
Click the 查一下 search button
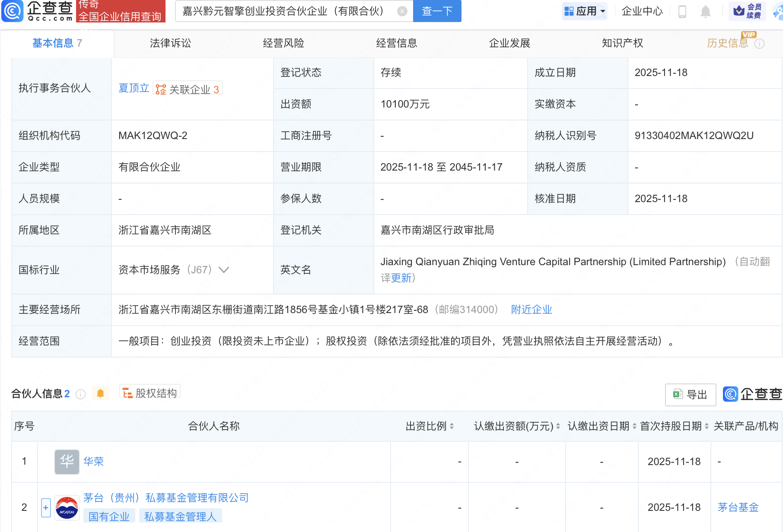437,11
